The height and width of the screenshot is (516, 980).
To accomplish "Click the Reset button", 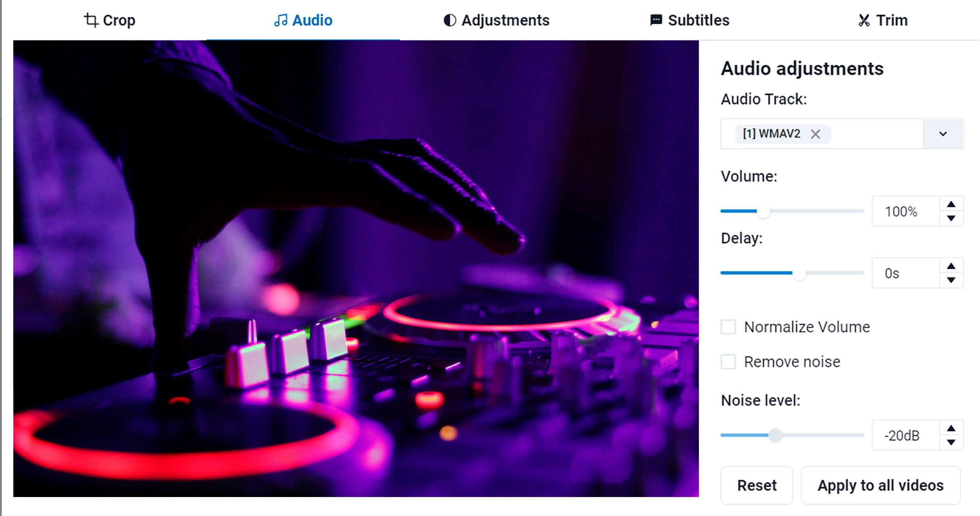I will click(756, 484).
